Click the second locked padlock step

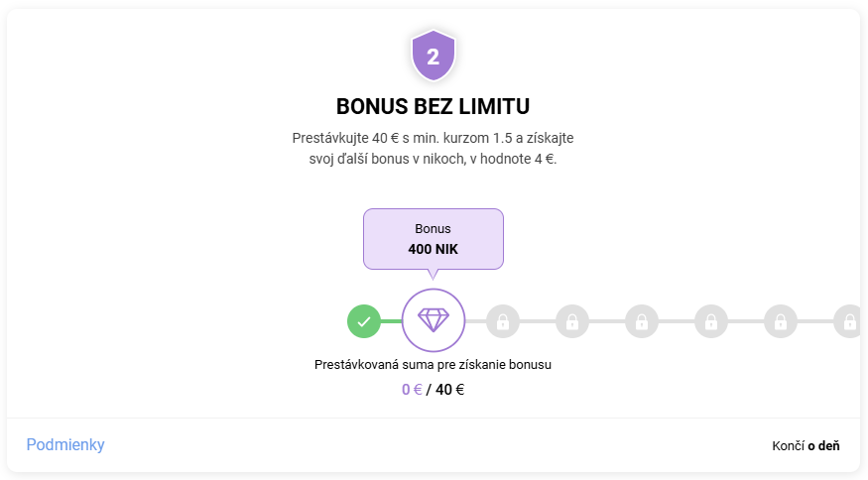tap(572, 321)
